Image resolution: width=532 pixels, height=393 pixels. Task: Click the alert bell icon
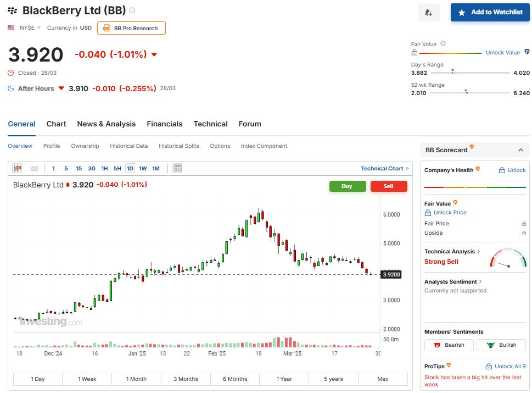point(429,13)
